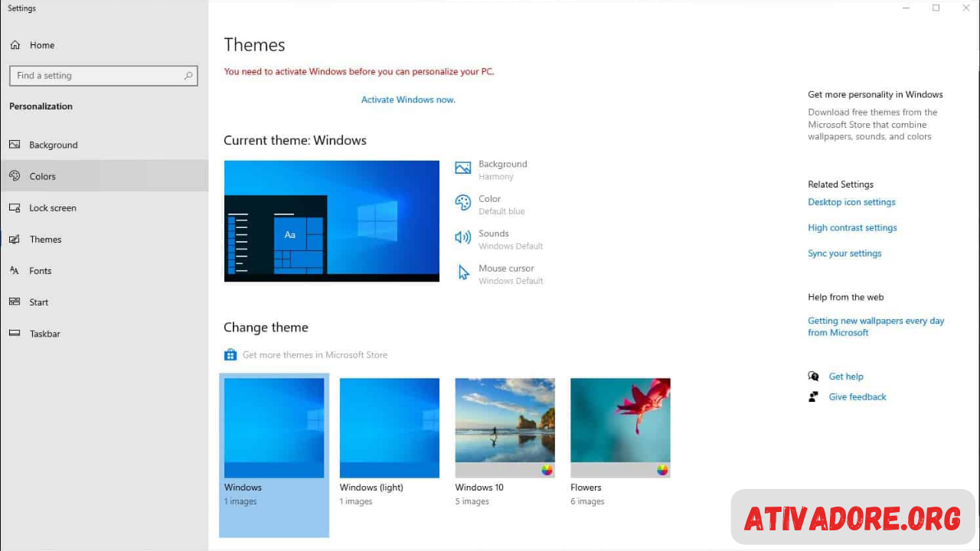Click the Sounds Windows Default option
Screen dimensions: 980x551
(498, 239)
